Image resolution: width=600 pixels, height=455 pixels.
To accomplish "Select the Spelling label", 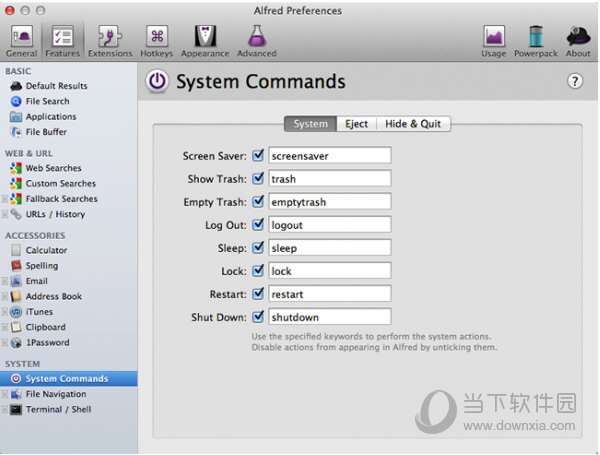I will coord(42,266).
